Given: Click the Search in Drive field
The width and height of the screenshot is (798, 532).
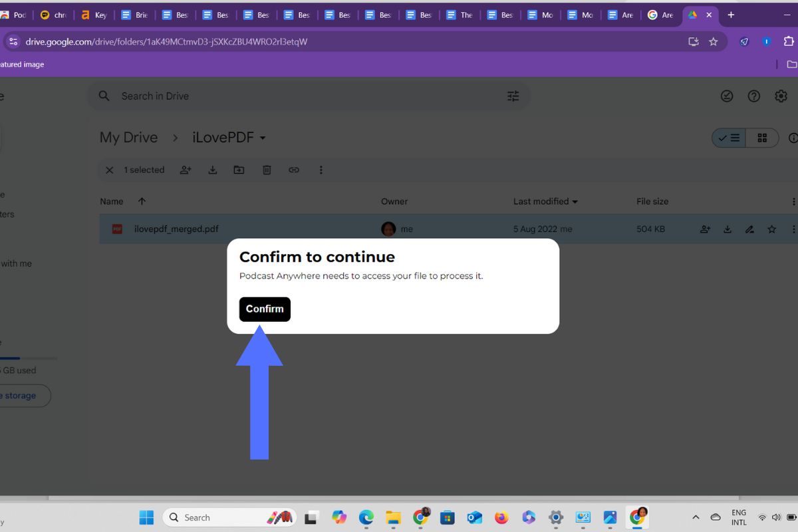Looking at the screenshot, I should [x=309, y=96].
